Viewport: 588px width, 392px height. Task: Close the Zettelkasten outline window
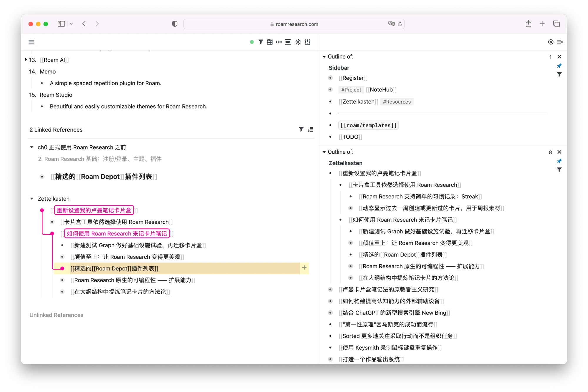pyautogui.click(x=559, y=152)
